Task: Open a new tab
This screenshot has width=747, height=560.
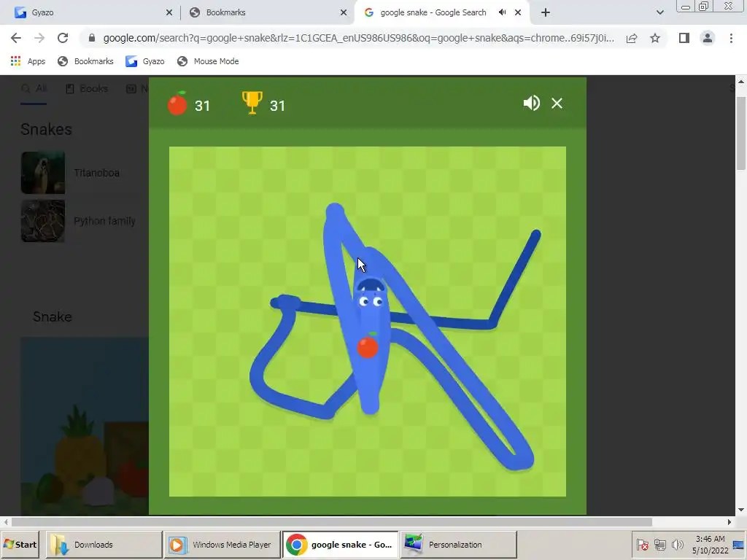Action: click(x=546, y=13)
